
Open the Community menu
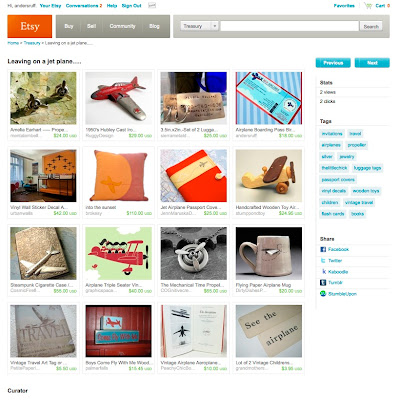point(122,26)
